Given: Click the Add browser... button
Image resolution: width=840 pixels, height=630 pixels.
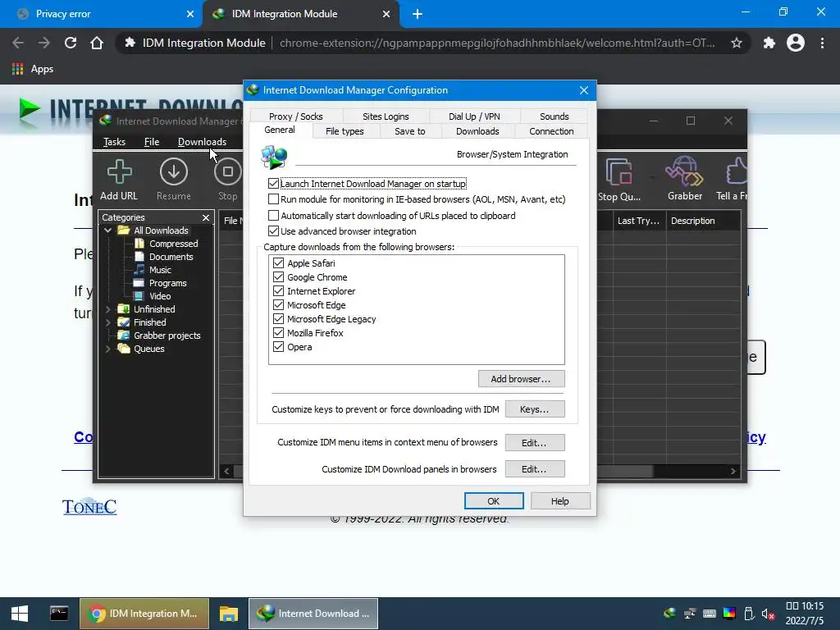Looking at the screenshot, I should [x=521, y=379].
